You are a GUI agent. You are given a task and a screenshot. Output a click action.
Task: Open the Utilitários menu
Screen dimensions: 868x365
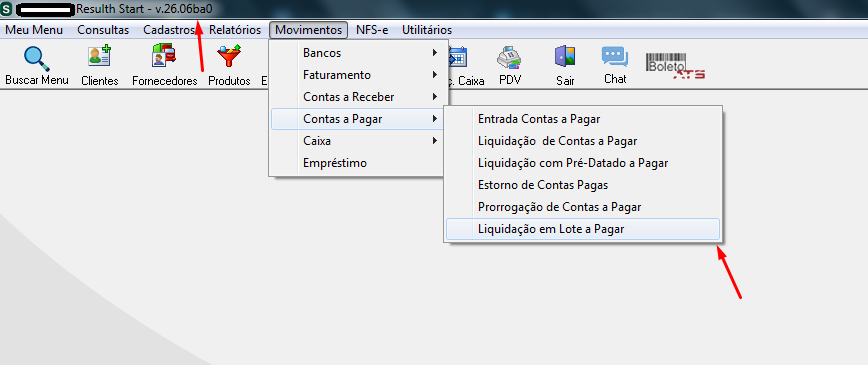click(x=427, y=30)
